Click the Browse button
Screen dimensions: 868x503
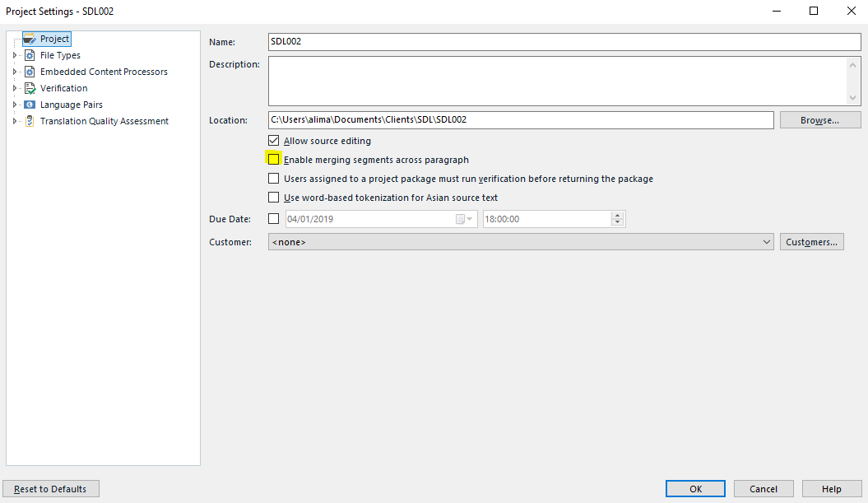(x=820, y=120)
